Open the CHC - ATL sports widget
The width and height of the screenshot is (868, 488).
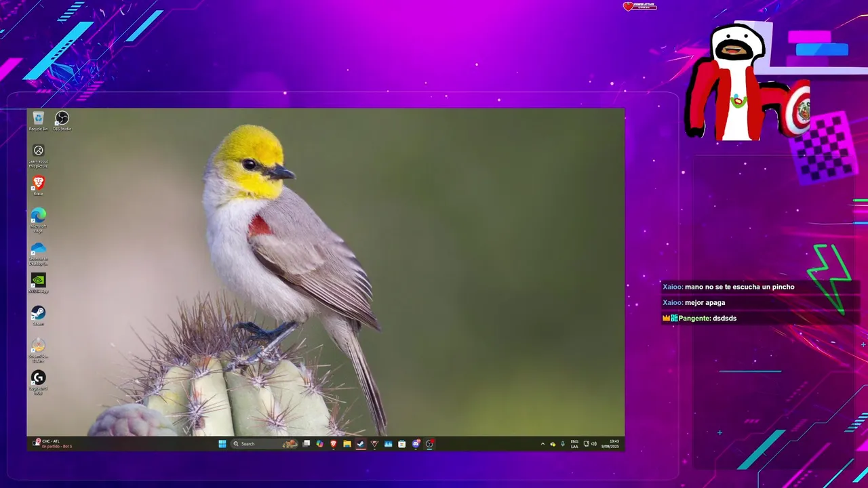(x=53, y=443)
